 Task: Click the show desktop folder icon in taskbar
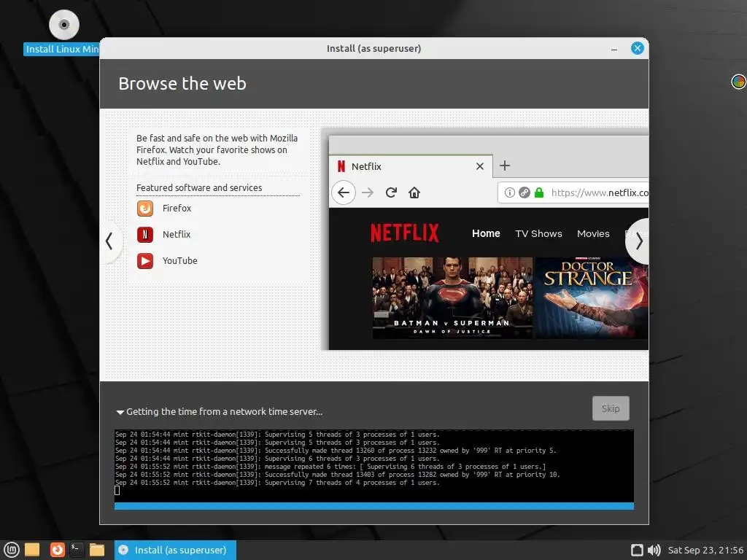coord(32,550)
